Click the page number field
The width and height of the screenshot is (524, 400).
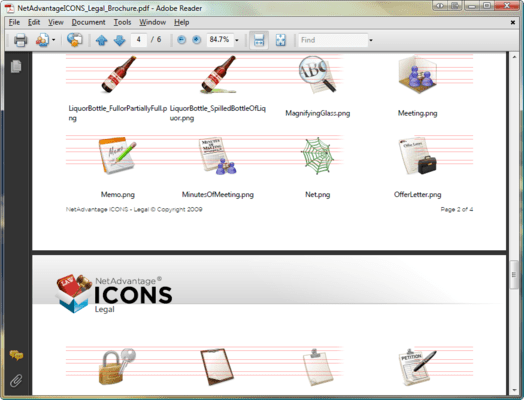(x=139, y=40)
